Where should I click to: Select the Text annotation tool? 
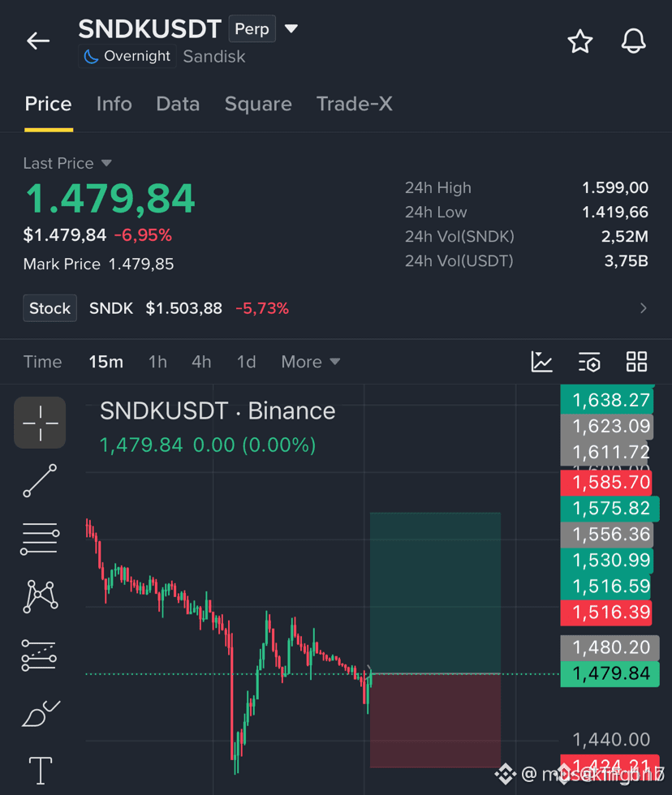tap(40, 771)
